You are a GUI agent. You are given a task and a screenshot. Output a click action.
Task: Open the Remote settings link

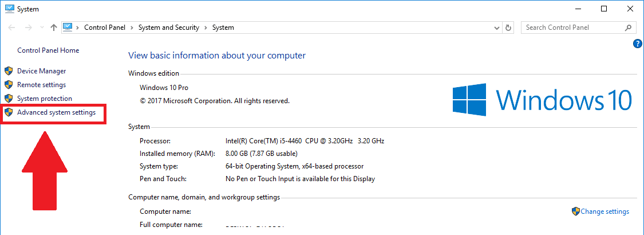pyautogui.click(x=41, y=85)
